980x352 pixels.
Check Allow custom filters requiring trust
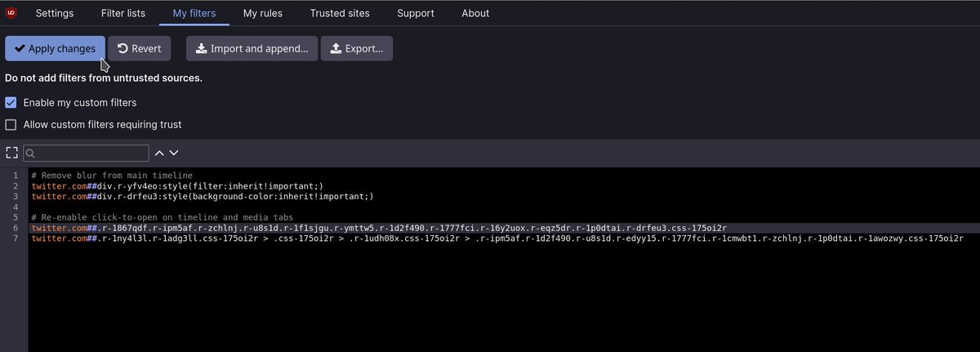point(11,125)
